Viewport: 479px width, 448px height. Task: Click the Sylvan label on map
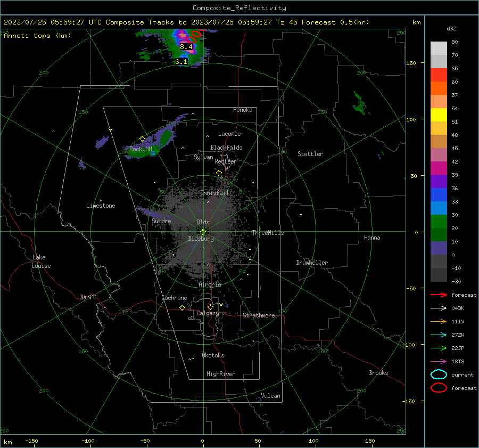click(203, 157)
